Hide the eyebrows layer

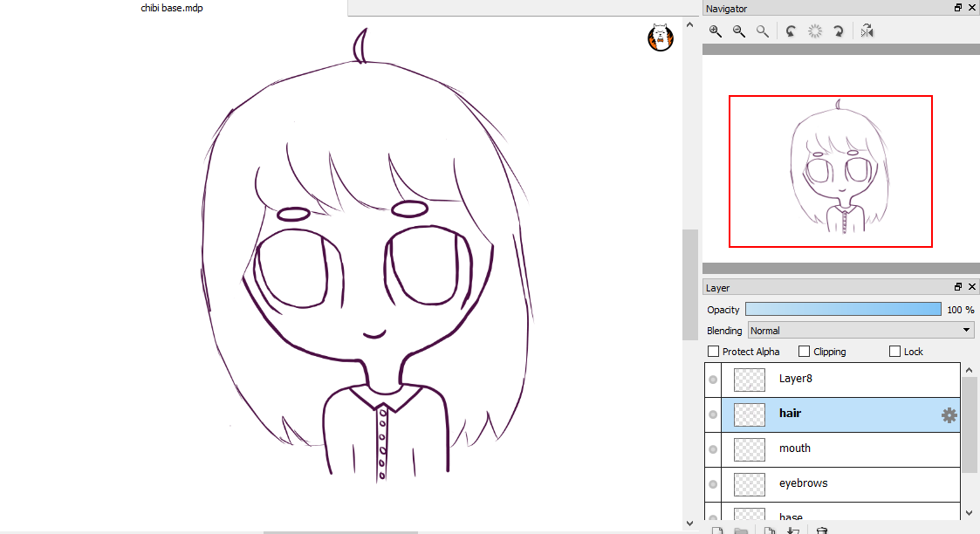[713, 484]
